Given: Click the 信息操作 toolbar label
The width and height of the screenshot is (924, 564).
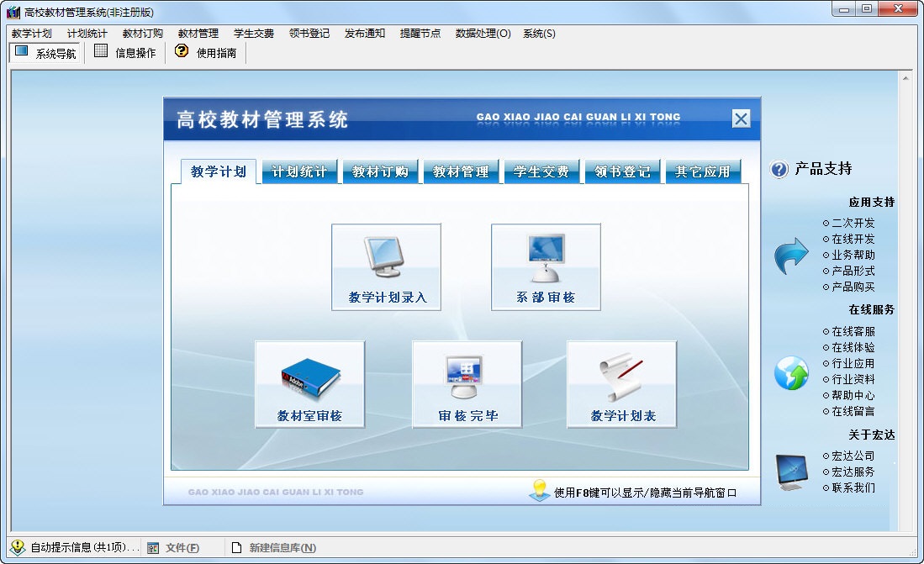Looking at the screenshot, I should coord(135,53).
